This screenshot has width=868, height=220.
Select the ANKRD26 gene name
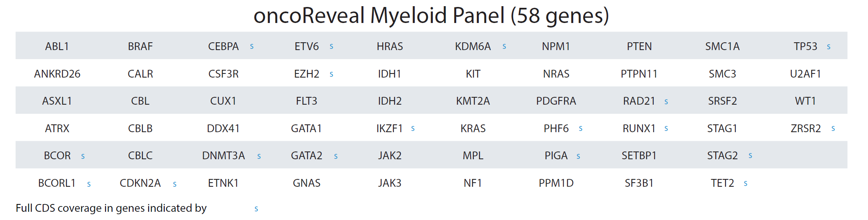57,74
